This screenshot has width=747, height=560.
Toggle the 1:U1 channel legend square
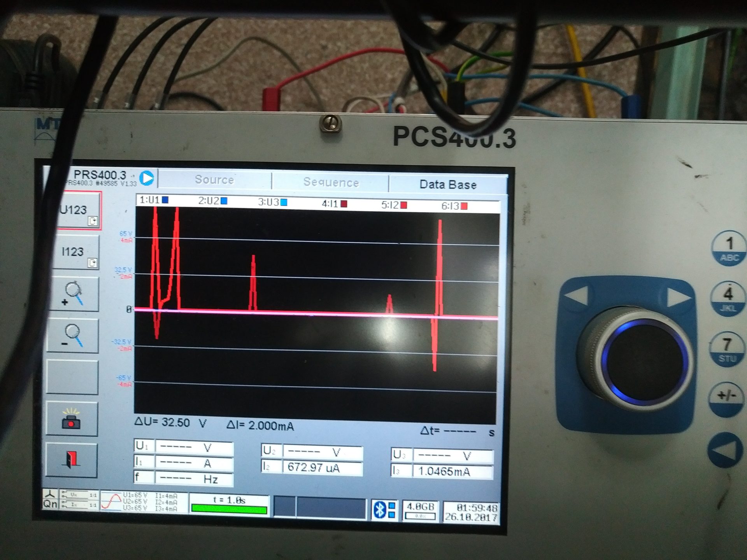pos(165,200)
